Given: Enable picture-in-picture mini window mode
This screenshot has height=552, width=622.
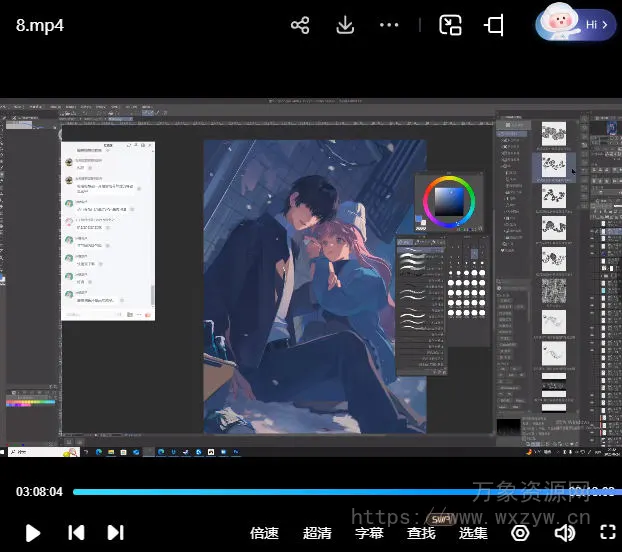Looking at the screenshot, I should (x=450, y=25).
